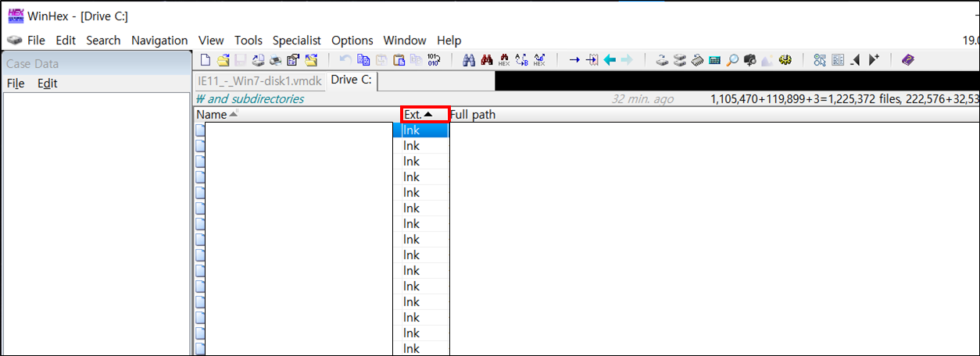Click the teal Back arrow icon
980x356 pixels.
(610, 59)
